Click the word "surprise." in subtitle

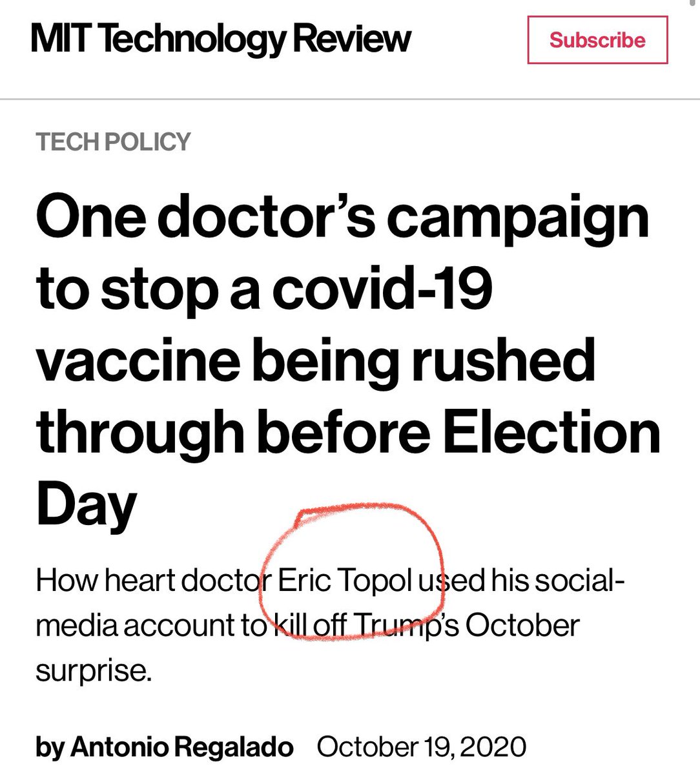pos(94,672)
